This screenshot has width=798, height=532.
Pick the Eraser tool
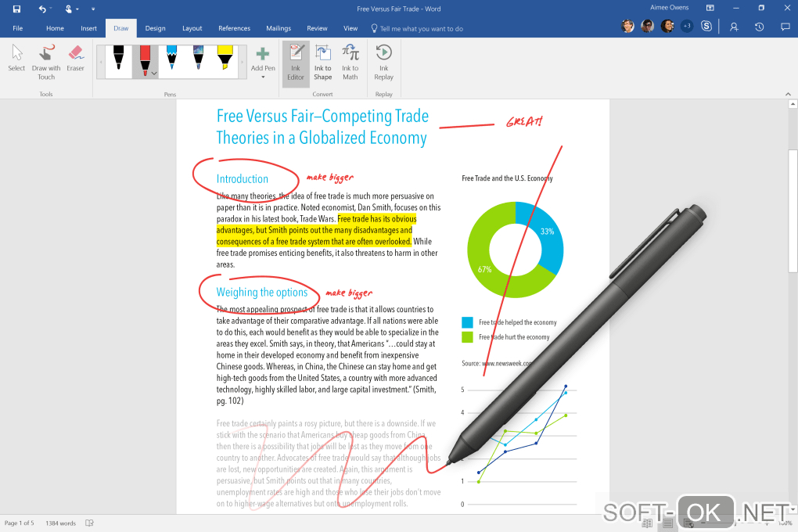pos(75,58)
